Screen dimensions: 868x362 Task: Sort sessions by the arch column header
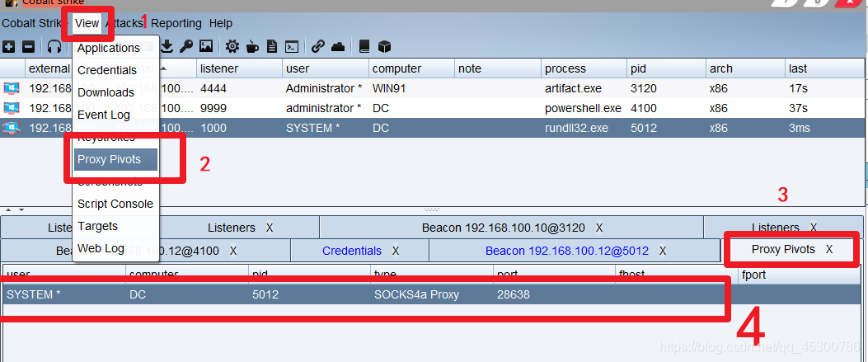tap(746, 68)
